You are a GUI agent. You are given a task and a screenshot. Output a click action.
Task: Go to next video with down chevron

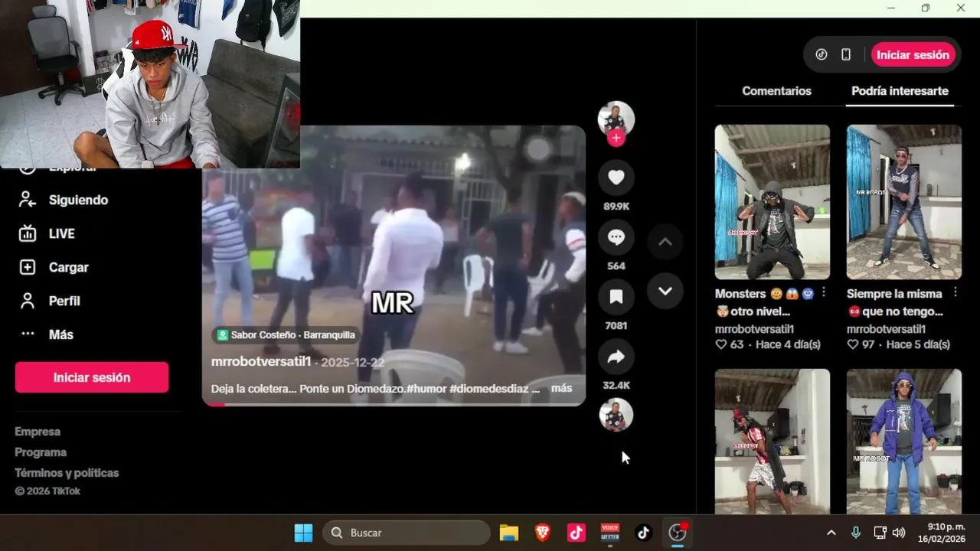point(665,291)
